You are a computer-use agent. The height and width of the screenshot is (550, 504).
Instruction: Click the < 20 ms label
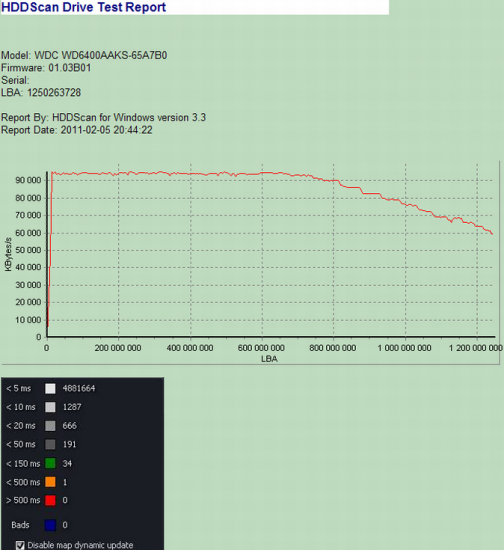(21, 426)
